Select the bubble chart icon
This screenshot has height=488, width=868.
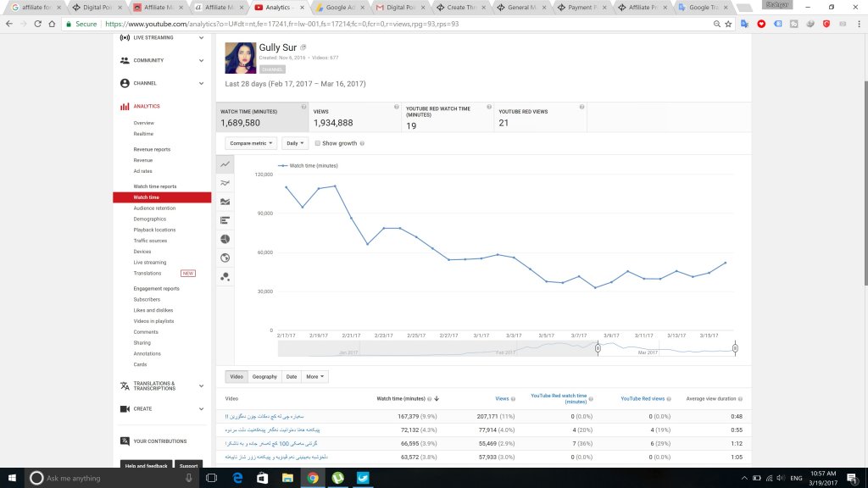point(225,276)
